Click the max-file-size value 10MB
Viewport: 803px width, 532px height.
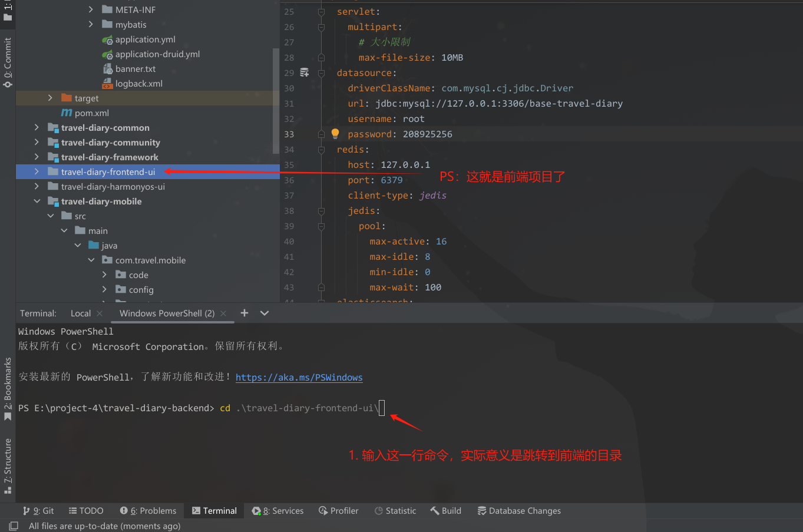point(452,58)
